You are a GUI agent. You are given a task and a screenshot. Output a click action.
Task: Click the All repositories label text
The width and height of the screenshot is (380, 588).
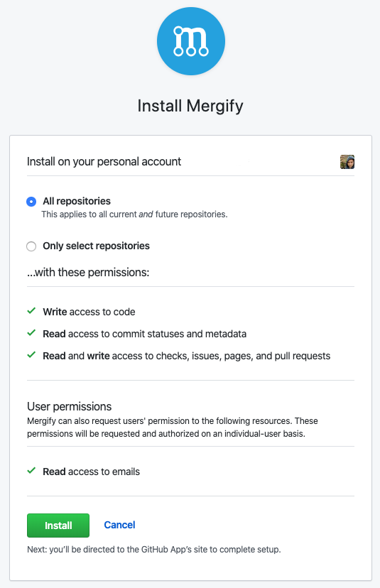coord(77,202)
